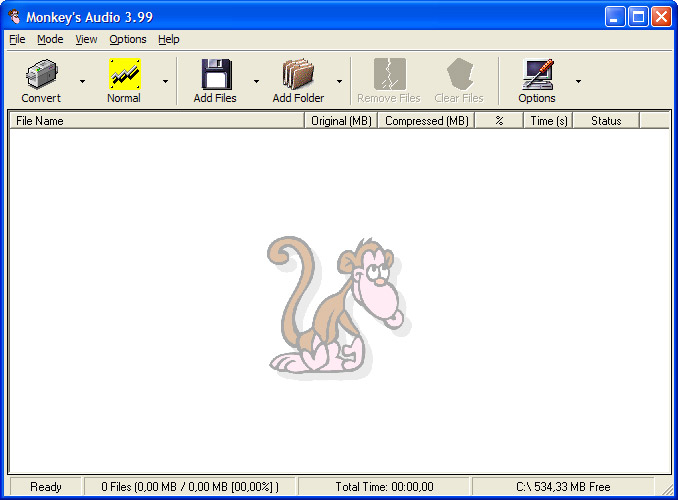Screen dimensions: 678x500
Task: Open the Mode menu
Action: coord(50,39)
